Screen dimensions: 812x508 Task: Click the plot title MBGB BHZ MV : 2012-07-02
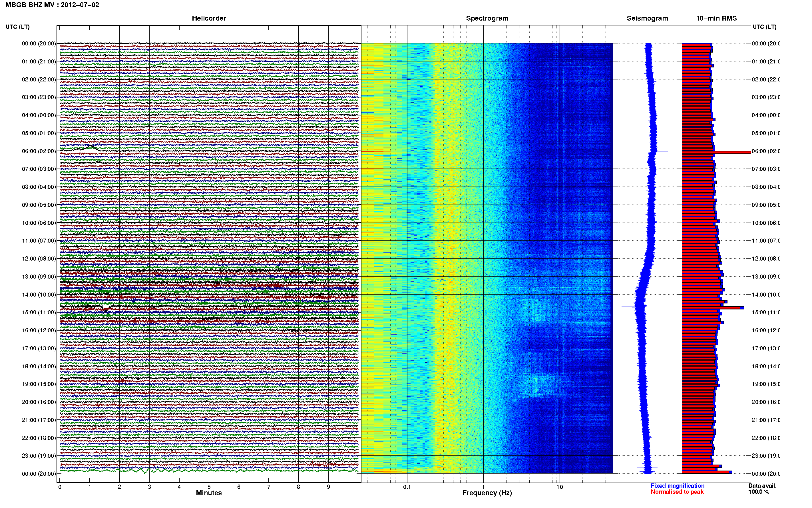(x=52, y=5)
